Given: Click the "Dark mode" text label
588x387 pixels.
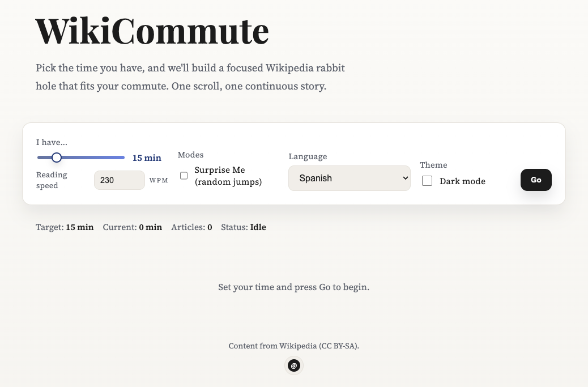Looking at the screenshot, I should 462,181.
